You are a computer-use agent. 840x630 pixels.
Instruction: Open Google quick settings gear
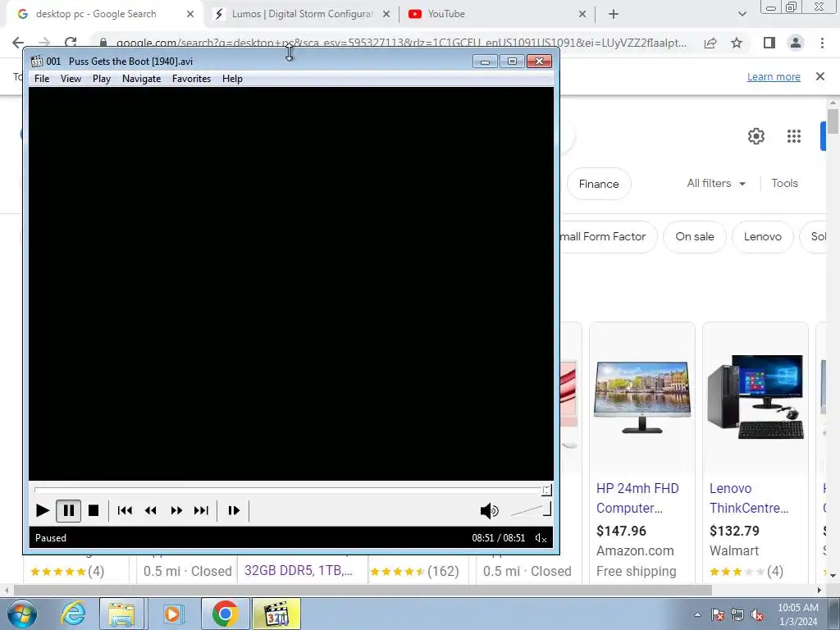pyautogui.click(x=756, y=137)
